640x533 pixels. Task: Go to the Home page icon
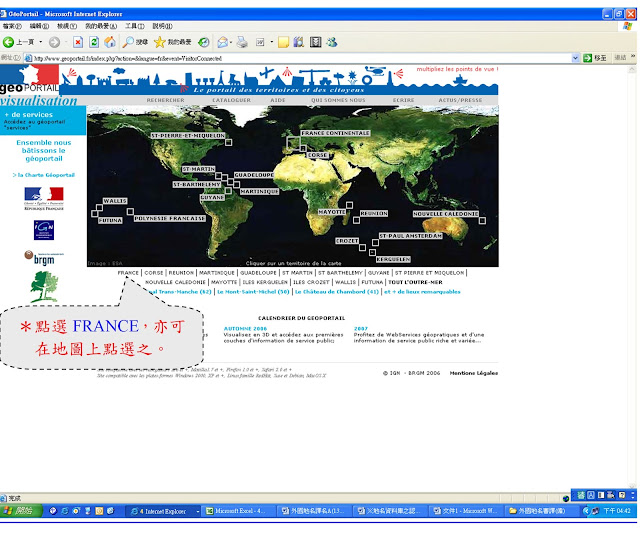pyautogui.click(x=110, y=42)
